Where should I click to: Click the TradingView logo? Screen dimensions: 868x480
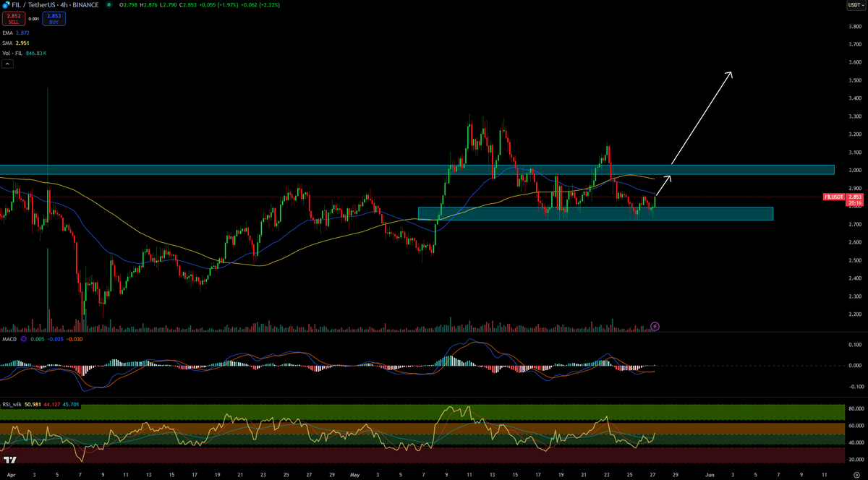click(11, 460)
